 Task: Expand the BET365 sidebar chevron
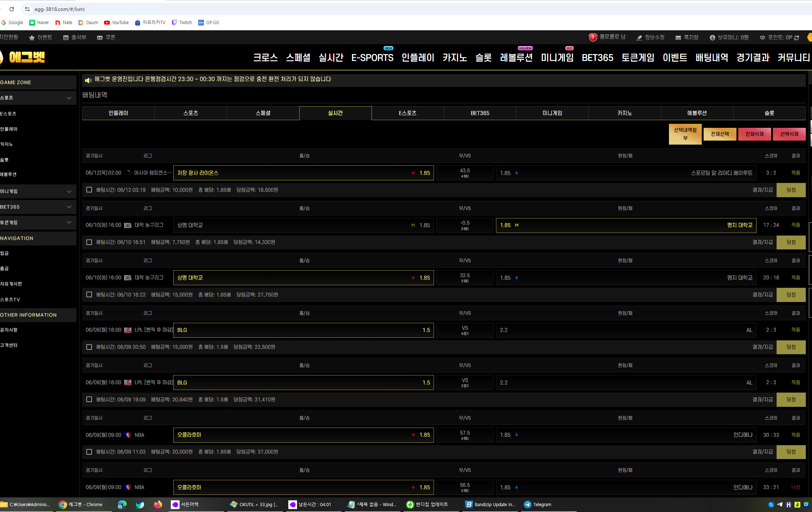tap(69, 207)
